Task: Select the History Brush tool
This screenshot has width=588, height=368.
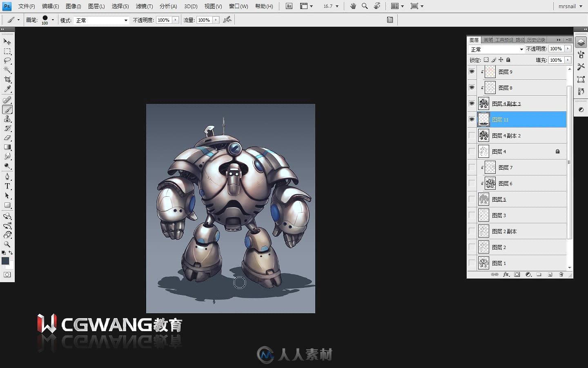Action: [x=7, y=128]
